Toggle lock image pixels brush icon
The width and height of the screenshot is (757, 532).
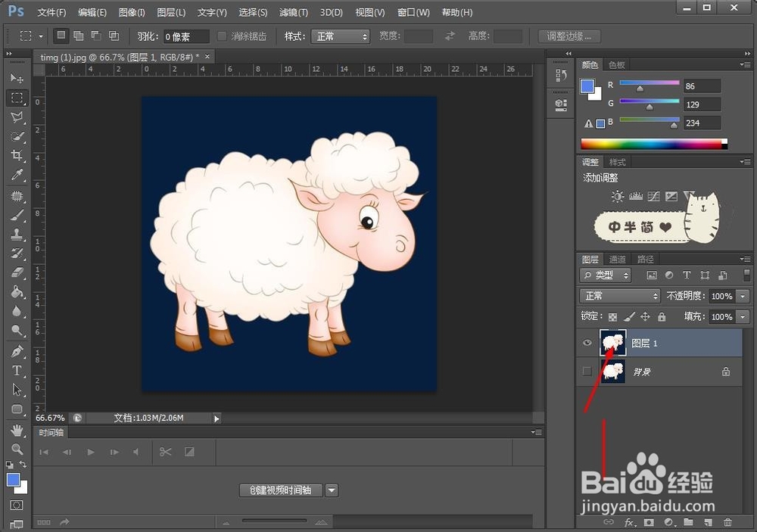tap(629, 317)
